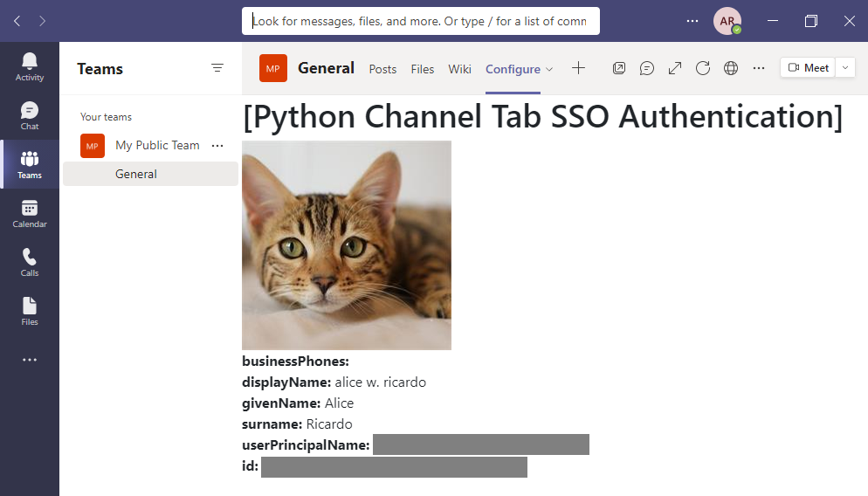Expand the Configure tab dropdown chevron
Viewport: 868px width, 496px height.
(549, 69)
